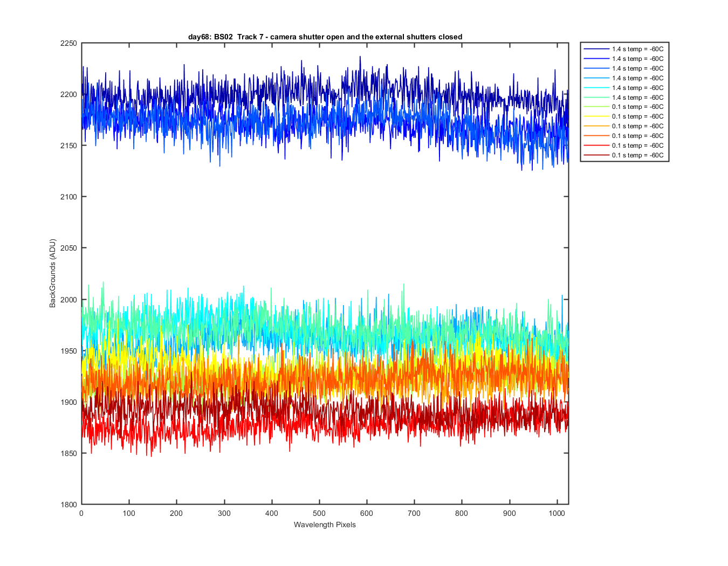Click the x-axis tick label 600
This screenshot has width=728, height=566.
click(x=367, y=513)
